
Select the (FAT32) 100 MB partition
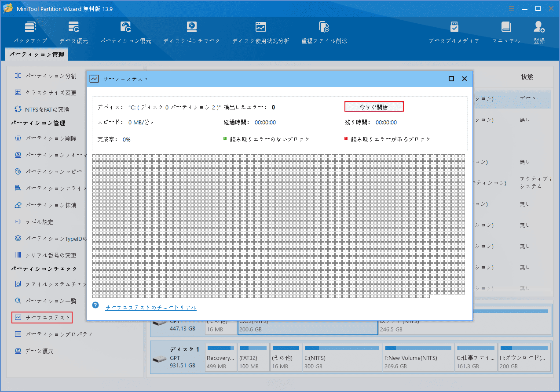253,358
